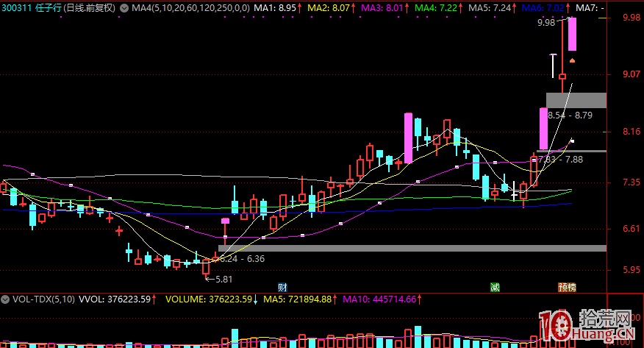Click the 5.95 price axis label

coord(632,270)
